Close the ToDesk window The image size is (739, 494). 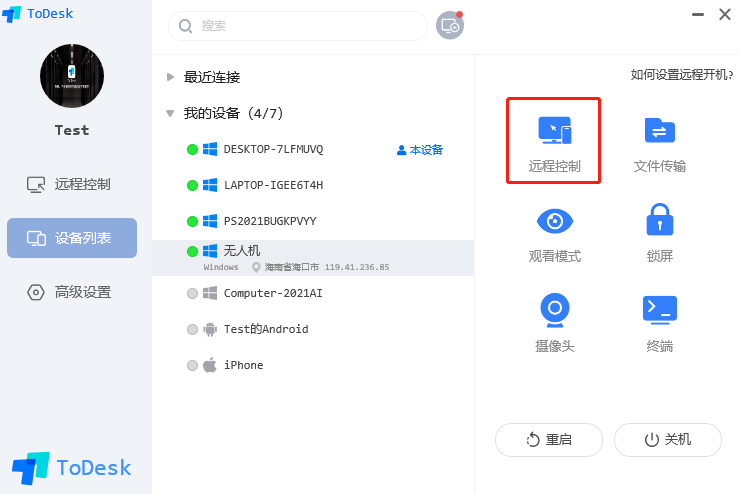(725, 15)
